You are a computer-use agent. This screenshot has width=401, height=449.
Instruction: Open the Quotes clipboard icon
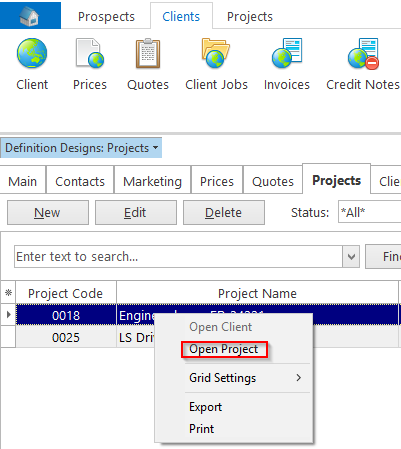[x=148, y=53]
